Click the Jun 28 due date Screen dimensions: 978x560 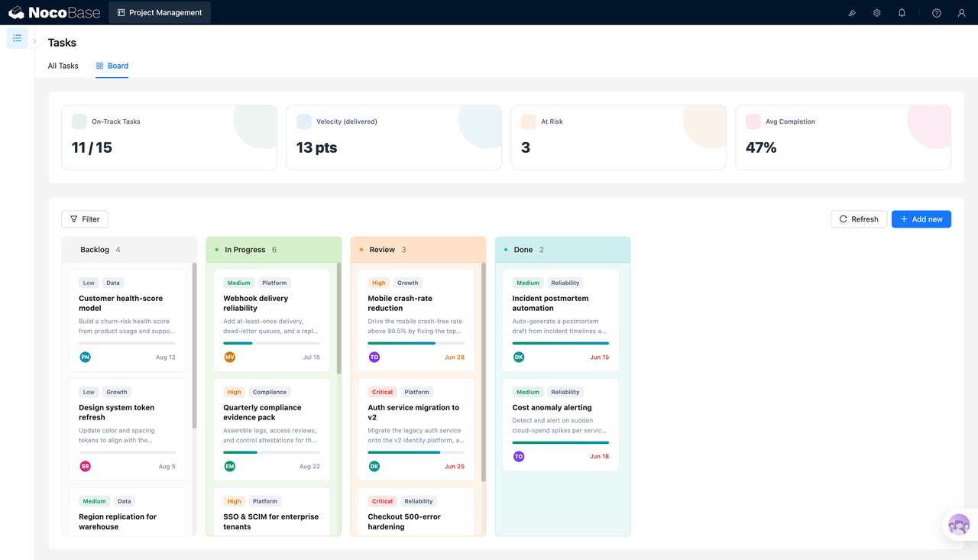click(455, 358)
